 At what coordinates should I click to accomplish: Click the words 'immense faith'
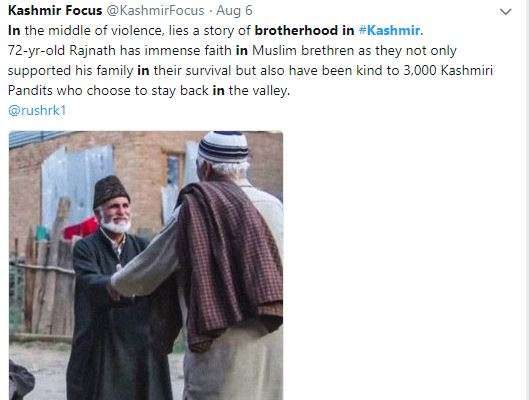pos(188,51)
